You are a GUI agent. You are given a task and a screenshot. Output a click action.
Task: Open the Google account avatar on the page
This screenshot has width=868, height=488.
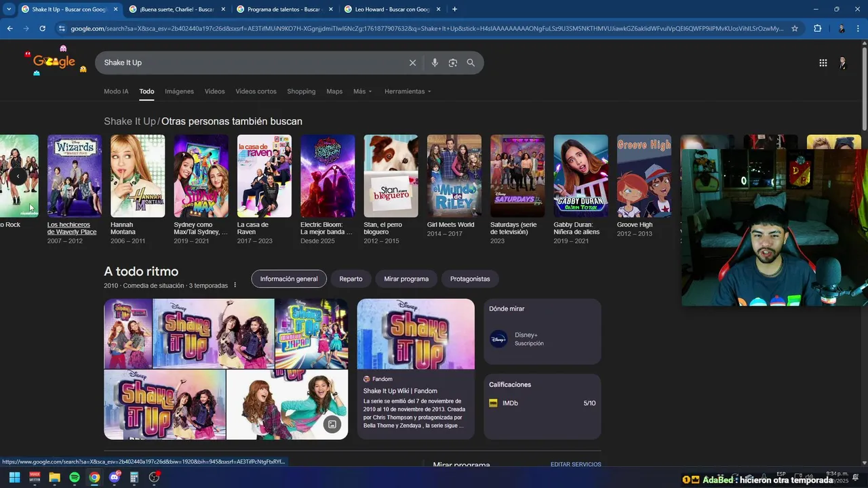(x=843, y=62)
